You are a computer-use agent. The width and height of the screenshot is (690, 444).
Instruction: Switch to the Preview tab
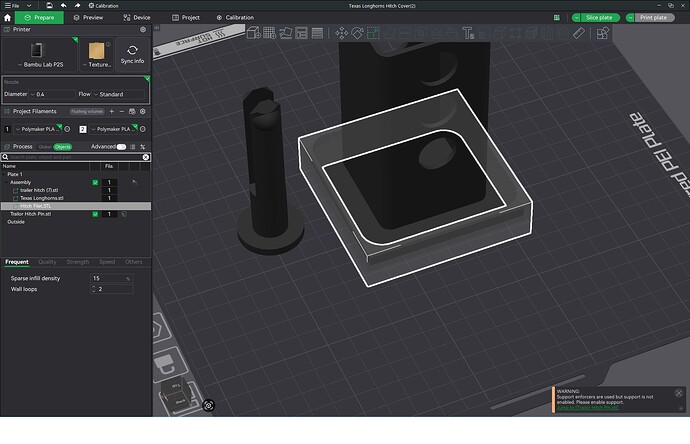[88, 18]
